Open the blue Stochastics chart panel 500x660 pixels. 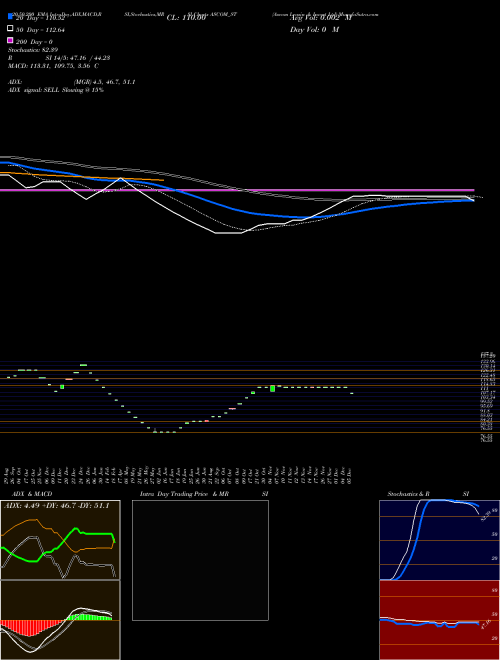click(439, 540)
